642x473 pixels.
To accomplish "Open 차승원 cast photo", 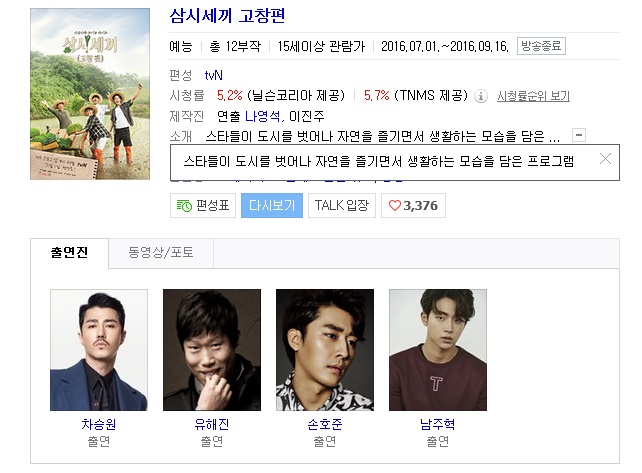I will [x=99, y=350].
